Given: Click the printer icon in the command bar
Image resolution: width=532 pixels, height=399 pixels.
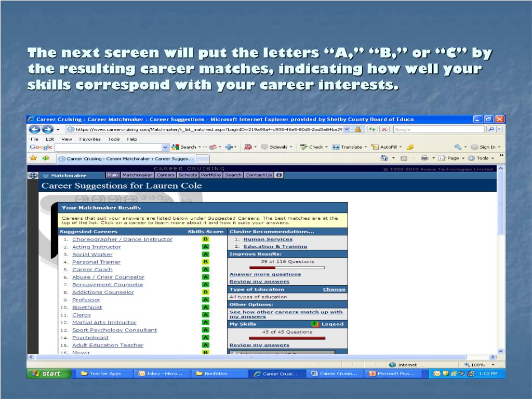Looking at the screenshot, I should [424, 158].
